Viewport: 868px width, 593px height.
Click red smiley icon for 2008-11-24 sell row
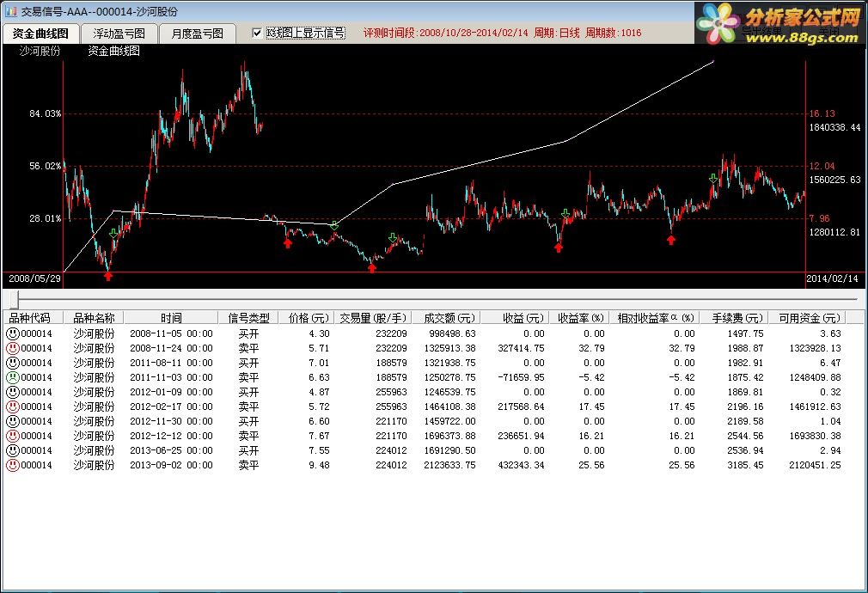pyautogui.click(x=13, y=348)
